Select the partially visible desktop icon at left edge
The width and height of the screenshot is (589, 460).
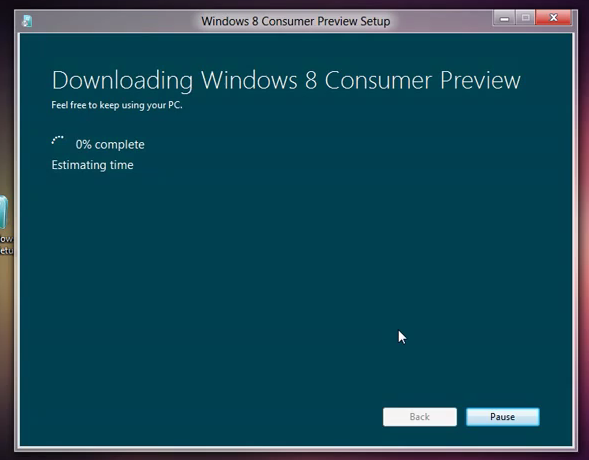pyautogui.click(x=3, y=212)
